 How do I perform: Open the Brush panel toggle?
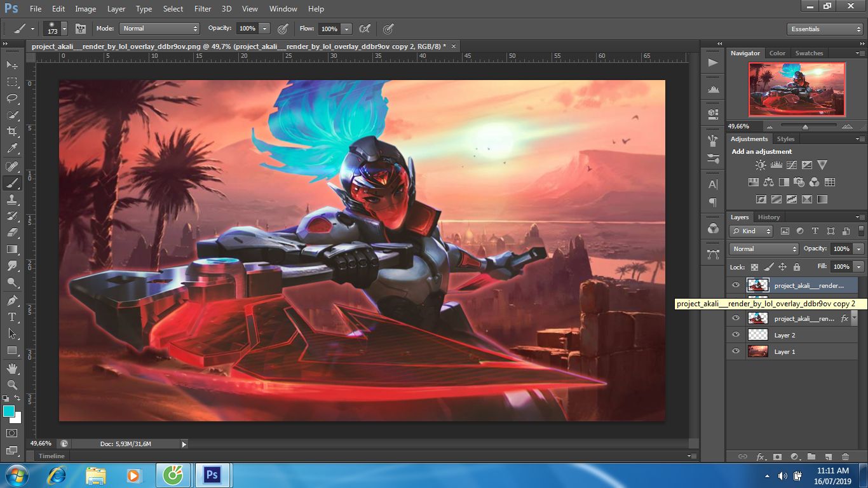pos(81,29)
